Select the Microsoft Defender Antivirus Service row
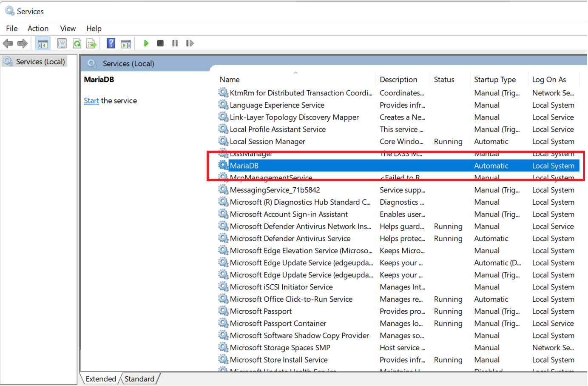The width and height of the screenshot is (588, 386). pyautogui.click(x=290, y=239)
